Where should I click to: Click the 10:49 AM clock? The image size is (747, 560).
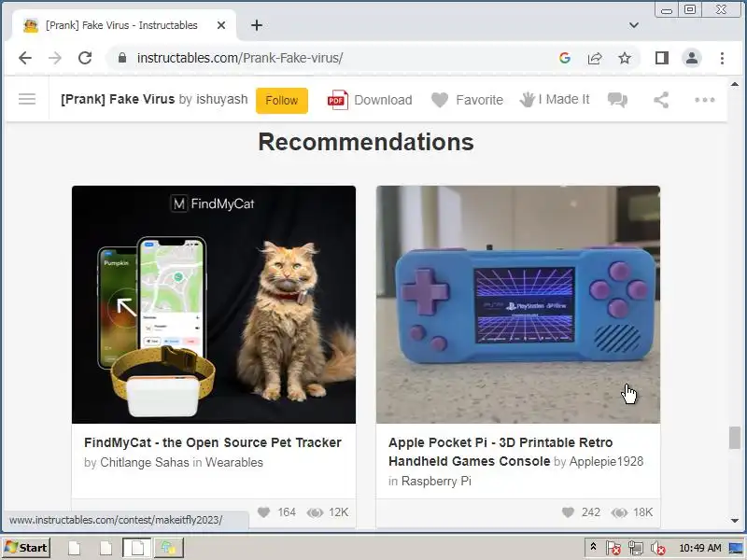(699, 548)
